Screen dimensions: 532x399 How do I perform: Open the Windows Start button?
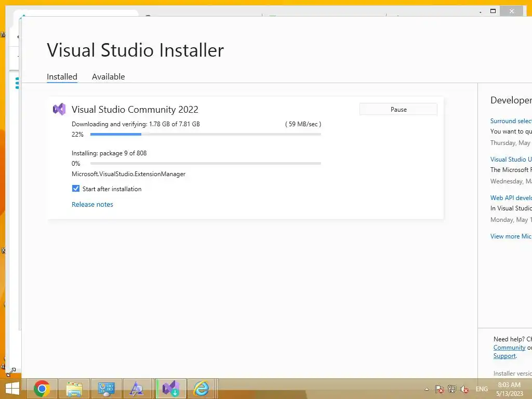[x=12, y=389]
